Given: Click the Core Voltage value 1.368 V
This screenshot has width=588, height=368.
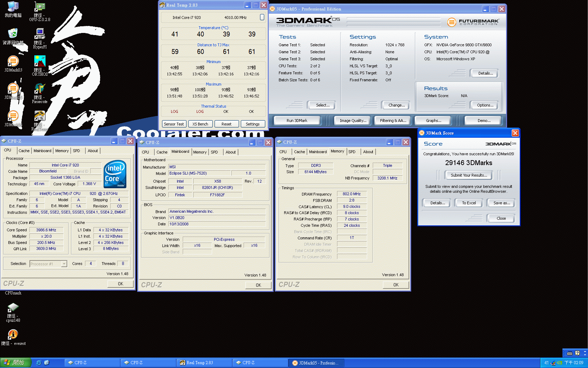Looking at the screenshot, I should (x=89, y=184).
